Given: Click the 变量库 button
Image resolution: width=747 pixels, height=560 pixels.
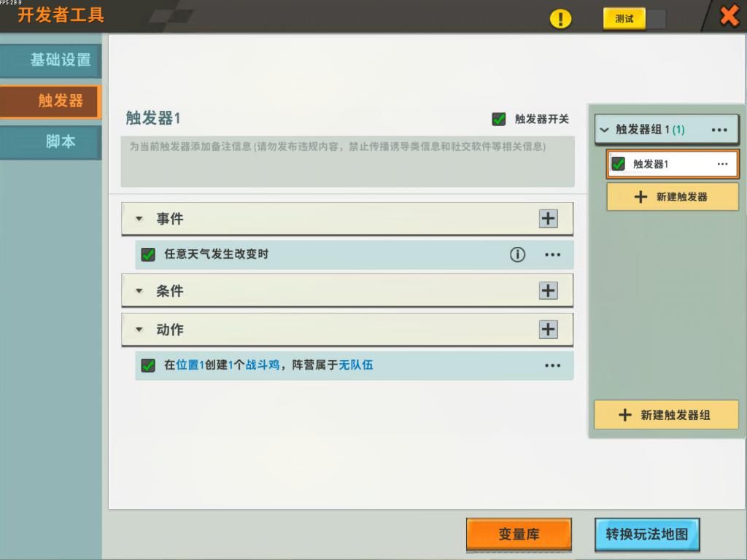Looking at the screenshot, I should click(x=519, y=534).
